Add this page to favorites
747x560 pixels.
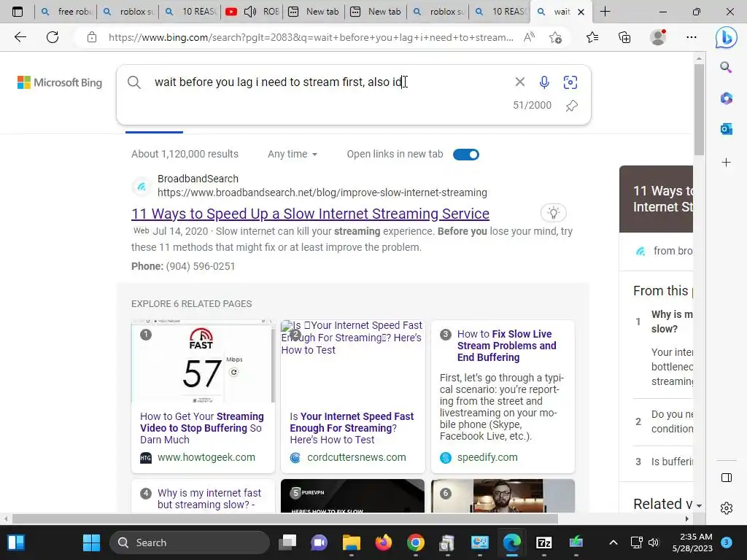(x=555, y=37)
